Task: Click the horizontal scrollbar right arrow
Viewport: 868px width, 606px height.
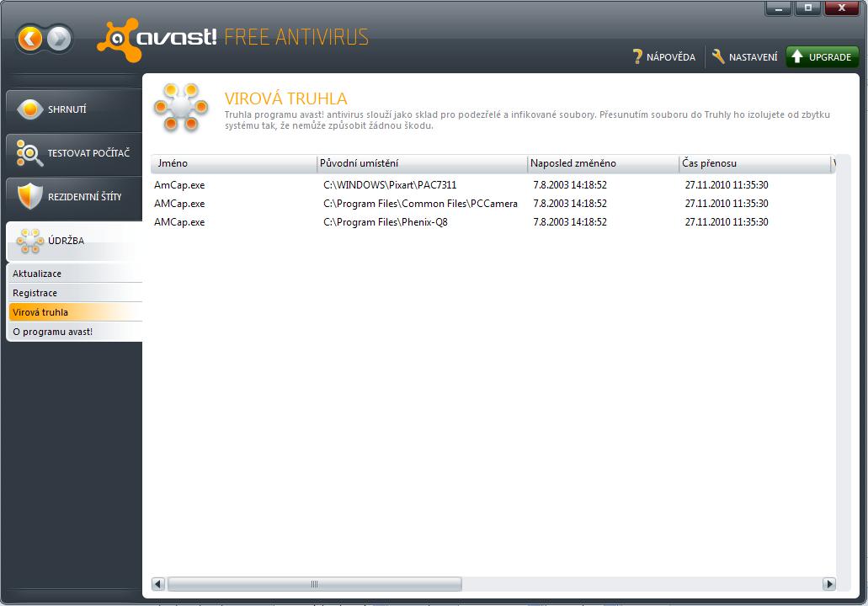Action: click(829, 584)
